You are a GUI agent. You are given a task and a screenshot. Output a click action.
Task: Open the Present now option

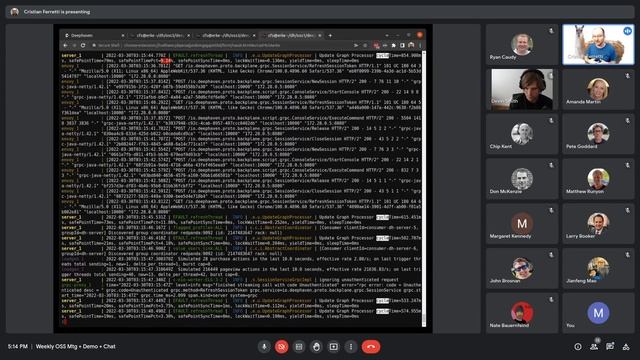point(333,347)
